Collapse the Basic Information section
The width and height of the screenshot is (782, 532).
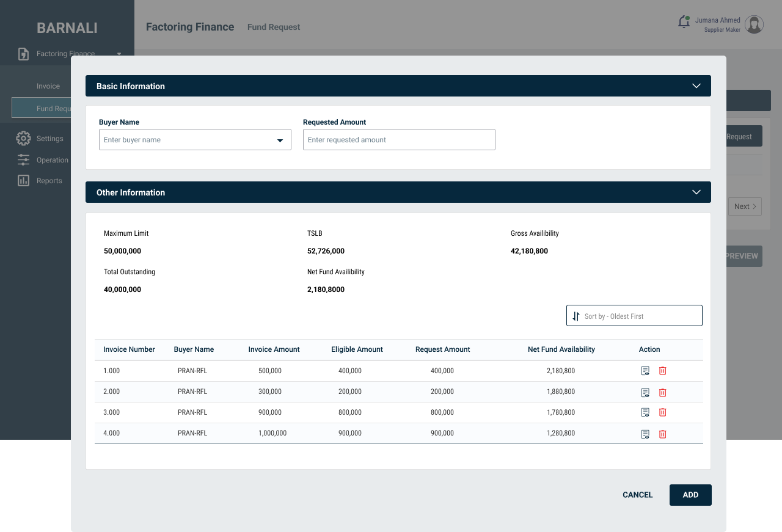(696, 86)
